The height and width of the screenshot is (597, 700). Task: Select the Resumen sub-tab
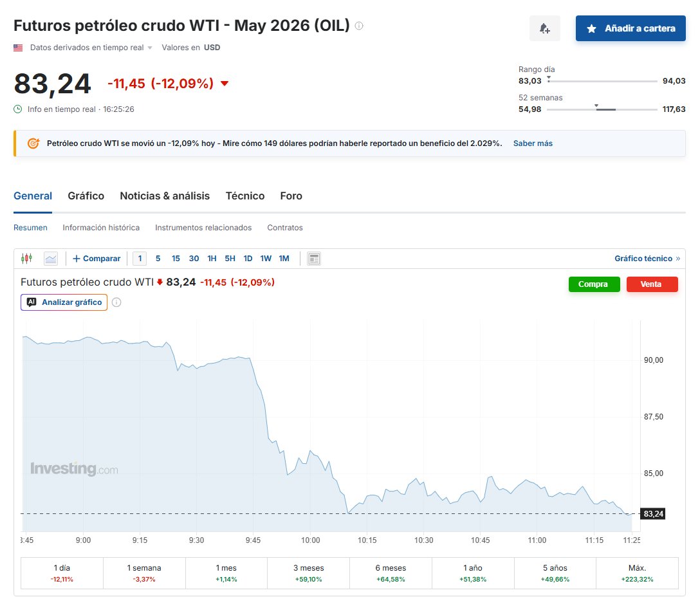point(30,227)
